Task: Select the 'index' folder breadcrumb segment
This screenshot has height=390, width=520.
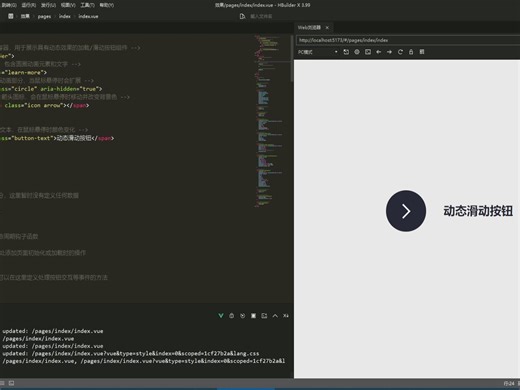Action: pos(65,16)
